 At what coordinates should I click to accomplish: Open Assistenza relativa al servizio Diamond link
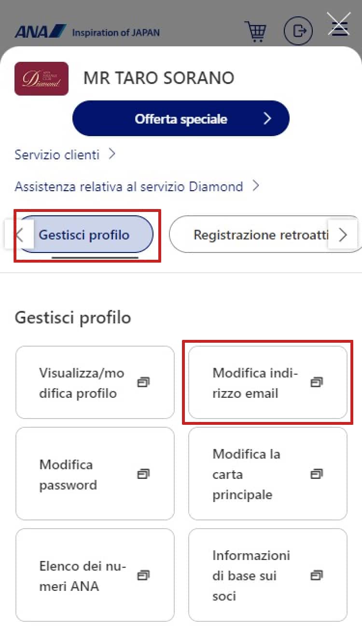point(129,186)
